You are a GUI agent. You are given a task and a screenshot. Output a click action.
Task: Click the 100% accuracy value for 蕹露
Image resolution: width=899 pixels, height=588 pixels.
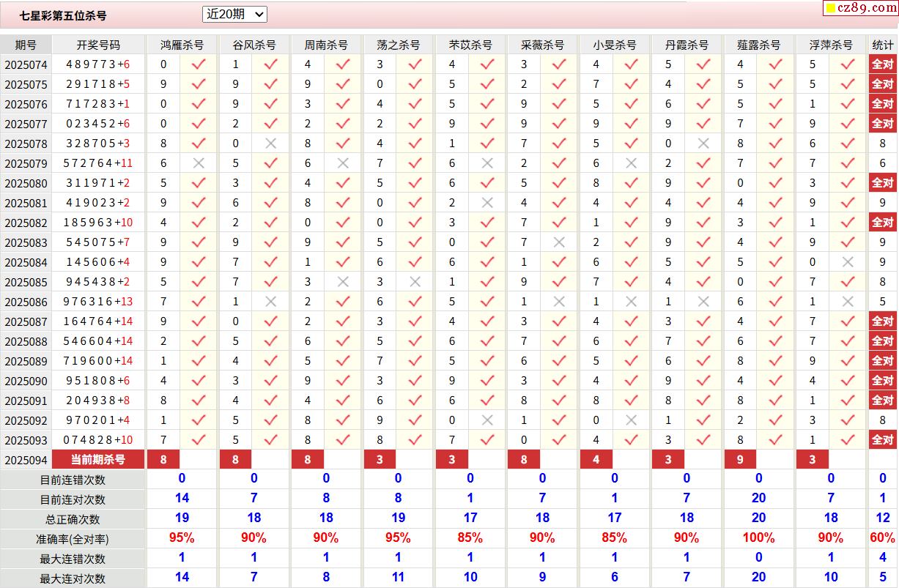click(x=758, y=537)
